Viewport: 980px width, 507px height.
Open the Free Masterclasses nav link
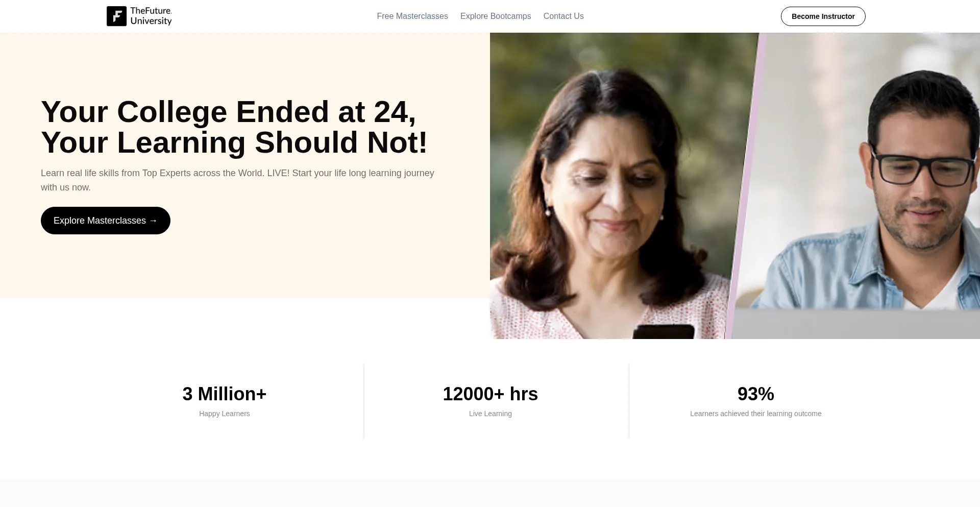click(412, 16)
